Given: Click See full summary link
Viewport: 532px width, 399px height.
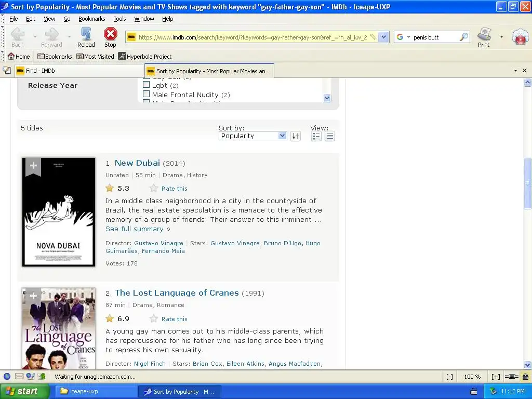Looking at the screenshot, I should coord(135,229).
